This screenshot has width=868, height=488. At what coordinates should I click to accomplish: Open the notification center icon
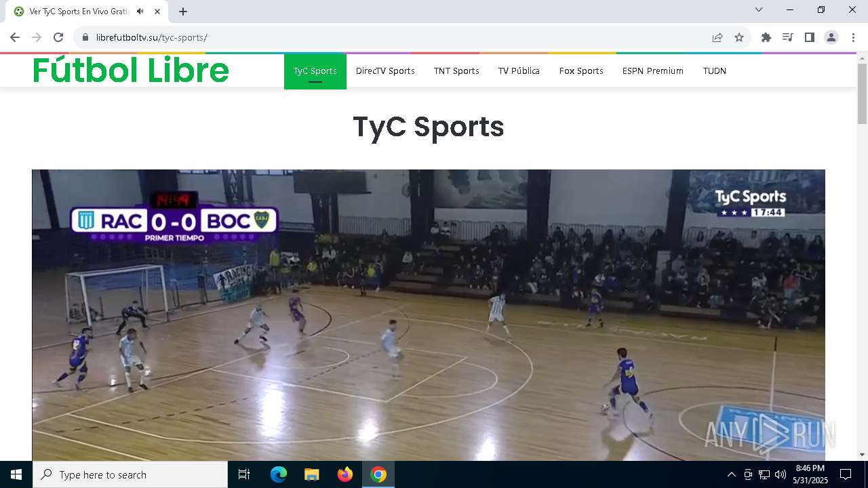click(846, 474)
